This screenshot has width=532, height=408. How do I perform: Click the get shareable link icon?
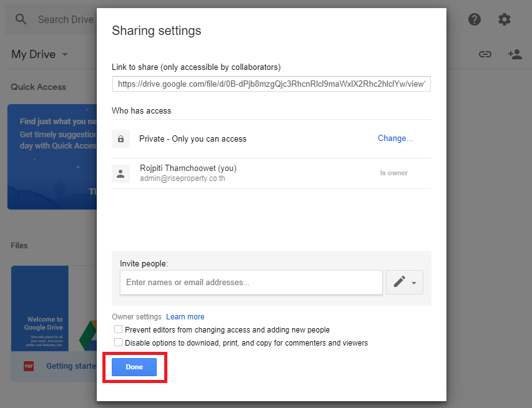(485, 54)
